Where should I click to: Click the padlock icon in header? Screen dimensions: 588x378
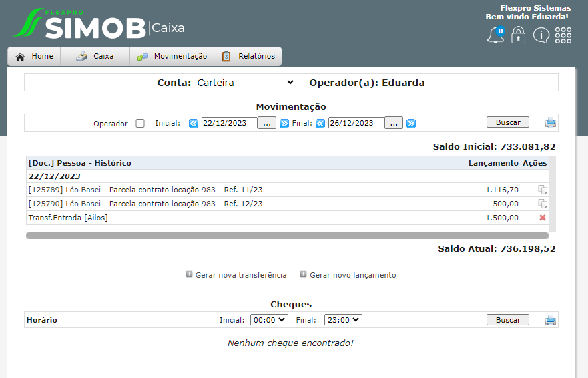518,35
